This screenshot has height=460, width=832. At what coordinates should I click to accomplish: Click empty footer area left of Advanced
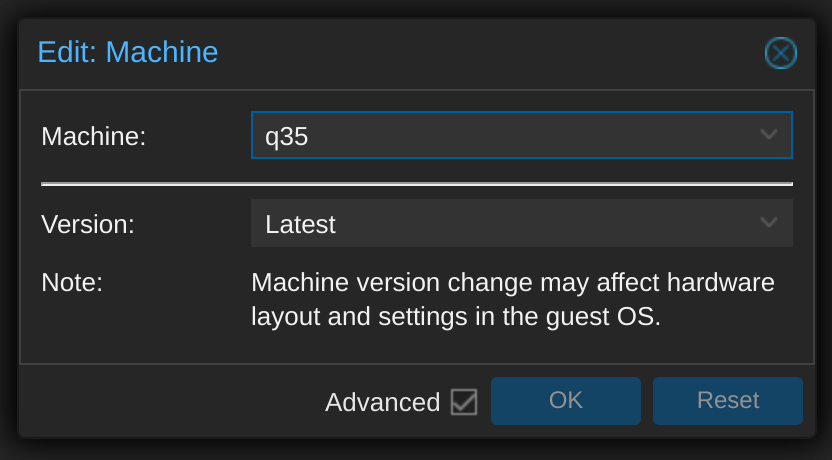(170, 402)
